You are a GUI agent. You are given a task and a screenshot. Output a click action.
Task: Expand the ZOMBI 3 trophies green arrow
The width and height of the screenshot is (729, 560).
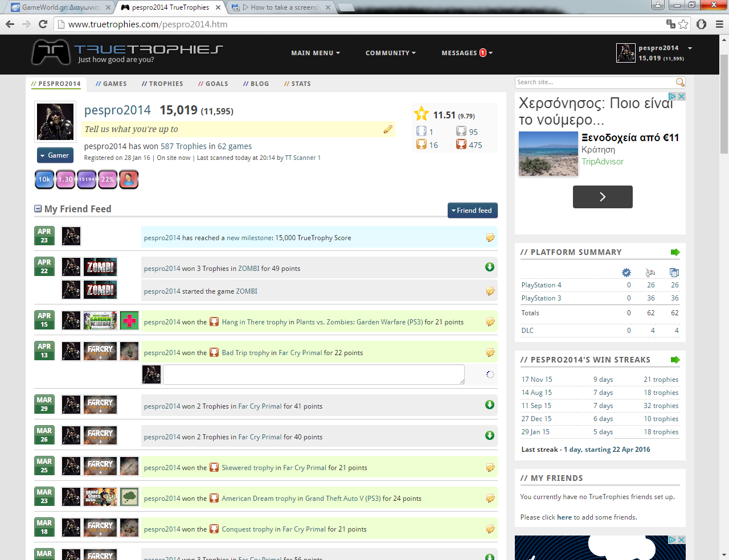[490, 267]
